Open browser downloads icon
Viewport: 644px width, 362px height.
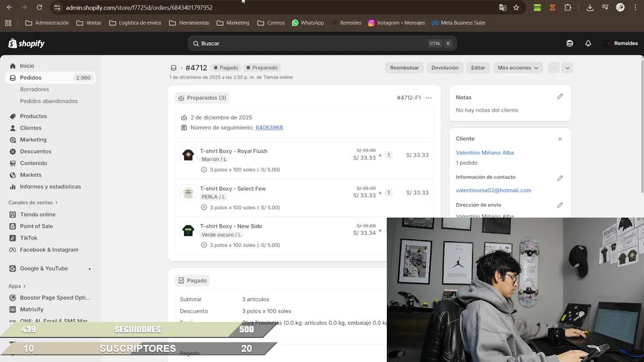tap(590, 8)
